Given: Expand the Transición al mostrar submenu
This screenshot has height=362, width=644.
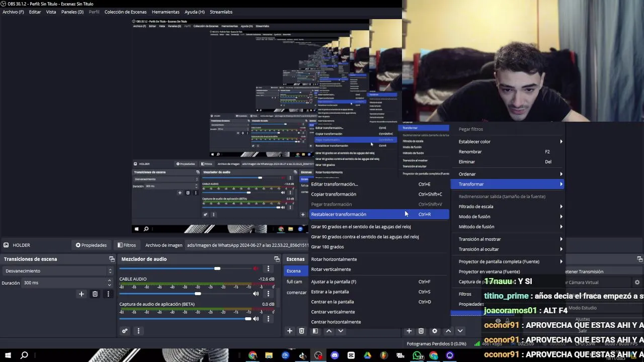Looking at the screenshot, I should [x=507, y=239].
